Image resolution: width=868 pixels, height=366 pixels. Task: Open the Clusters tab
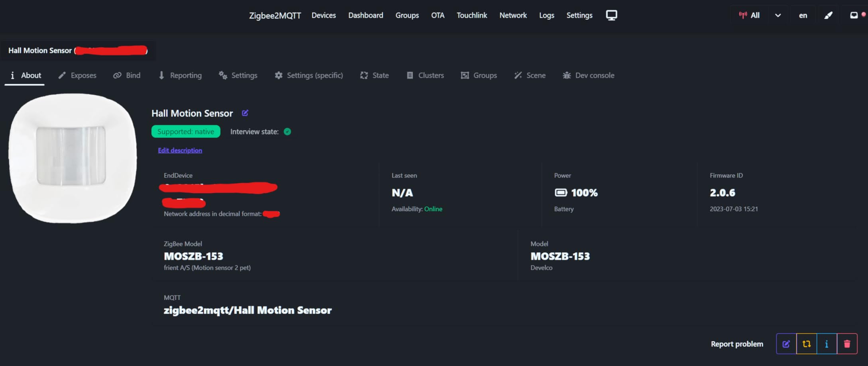coord(425,75)
